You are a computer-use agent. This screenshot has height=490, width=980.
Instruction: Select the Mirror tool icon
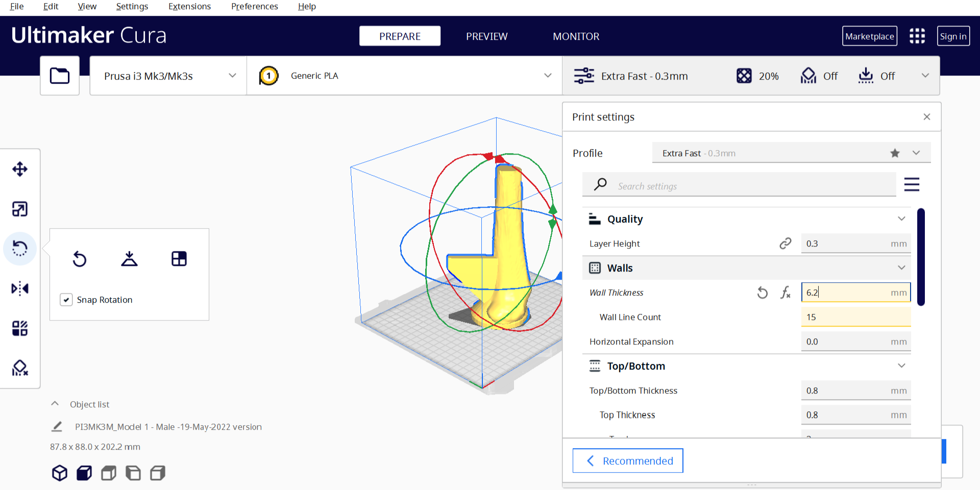[20, 288]
